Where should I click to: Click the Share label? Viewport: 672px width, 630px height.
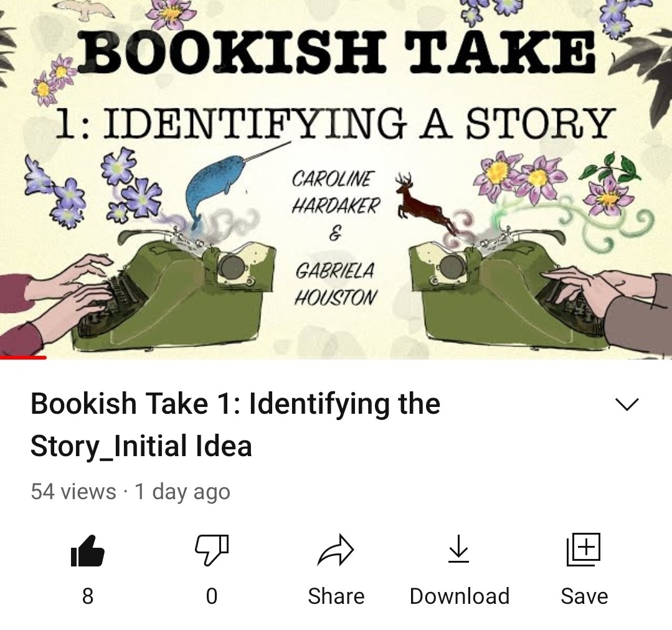pyautogui.click(x=336, y=596)
